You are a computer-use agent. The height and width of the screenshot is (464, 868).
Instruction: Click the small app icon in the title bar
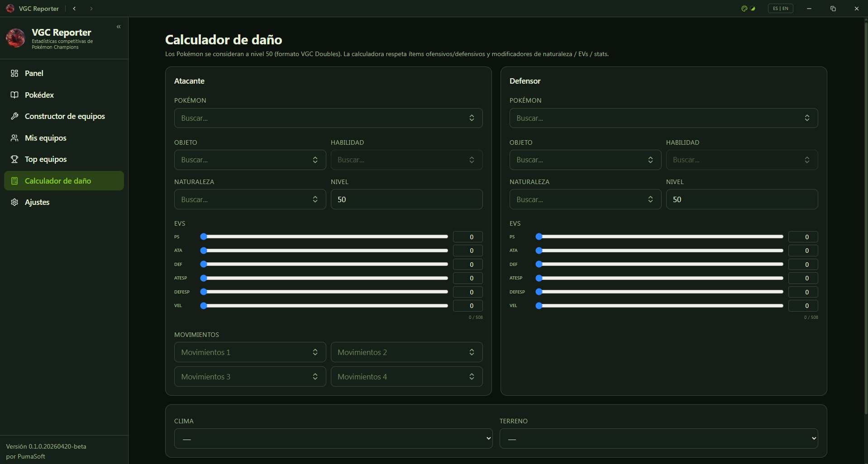click(x=10, y=9)
